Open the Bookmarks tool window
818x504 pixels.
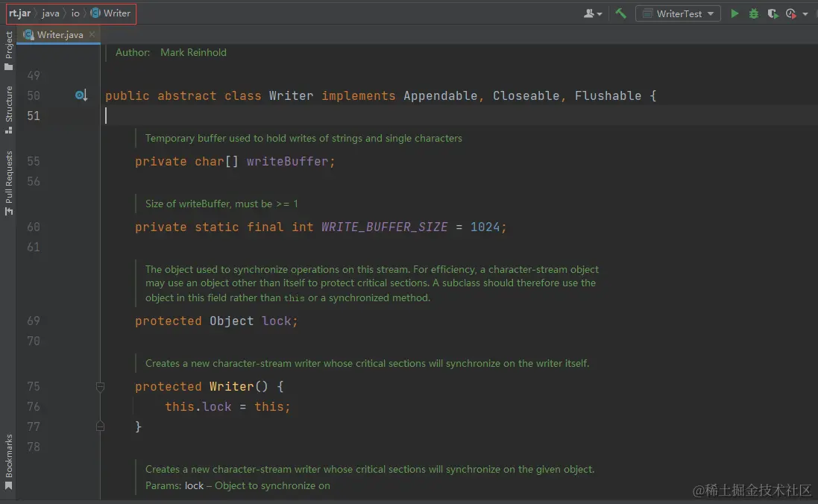[8, 462]
